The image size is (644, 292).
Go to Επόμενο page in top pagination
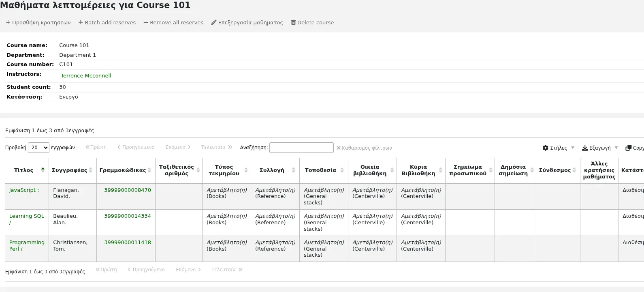pyautogui.click(x=178, y=147)
